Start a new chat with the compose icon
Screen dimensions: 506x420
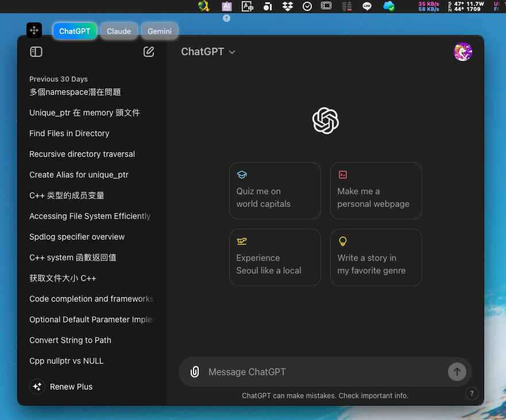[149, 52]
